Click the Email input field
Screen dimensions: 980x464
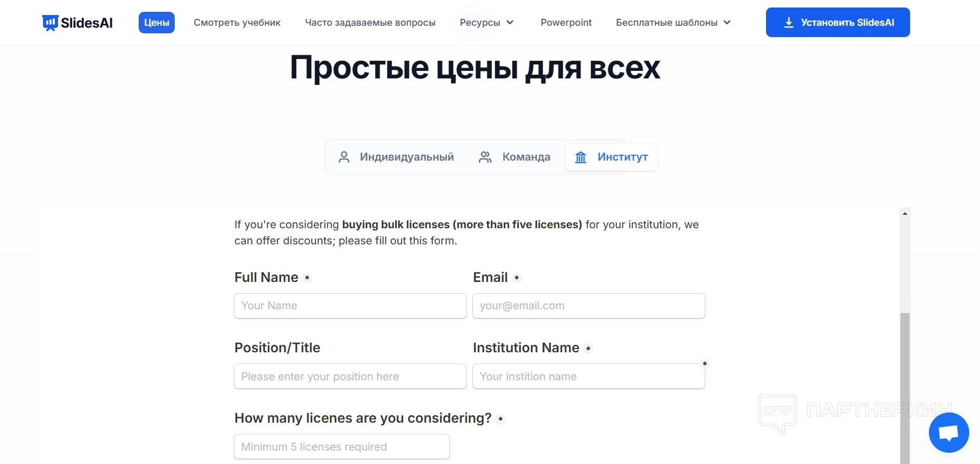tap(589, 306)
